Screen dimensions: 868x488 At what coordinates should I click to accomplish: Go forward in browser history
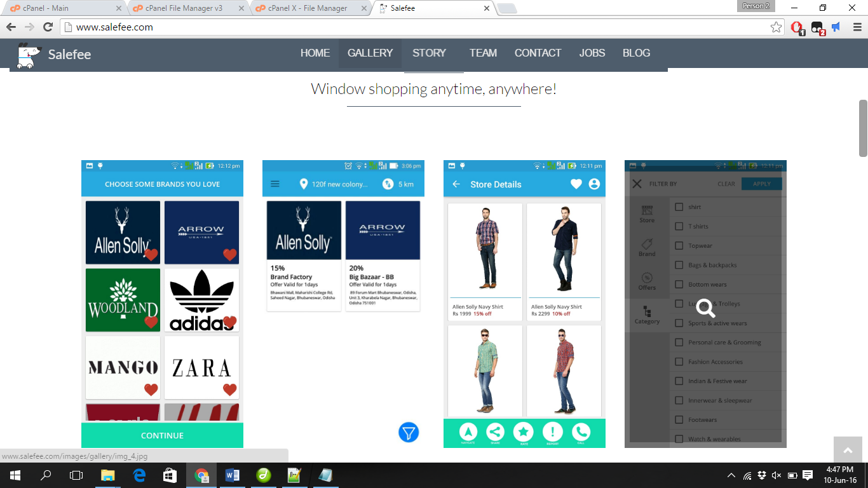pyautogui.click(x=29, y=27)
